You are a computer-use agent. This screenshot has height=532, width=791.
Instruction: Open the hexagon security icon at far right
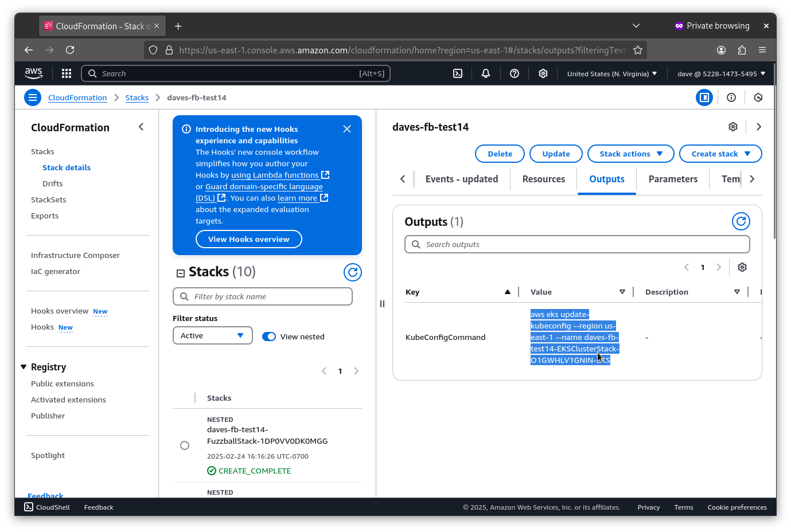(758, 97)
